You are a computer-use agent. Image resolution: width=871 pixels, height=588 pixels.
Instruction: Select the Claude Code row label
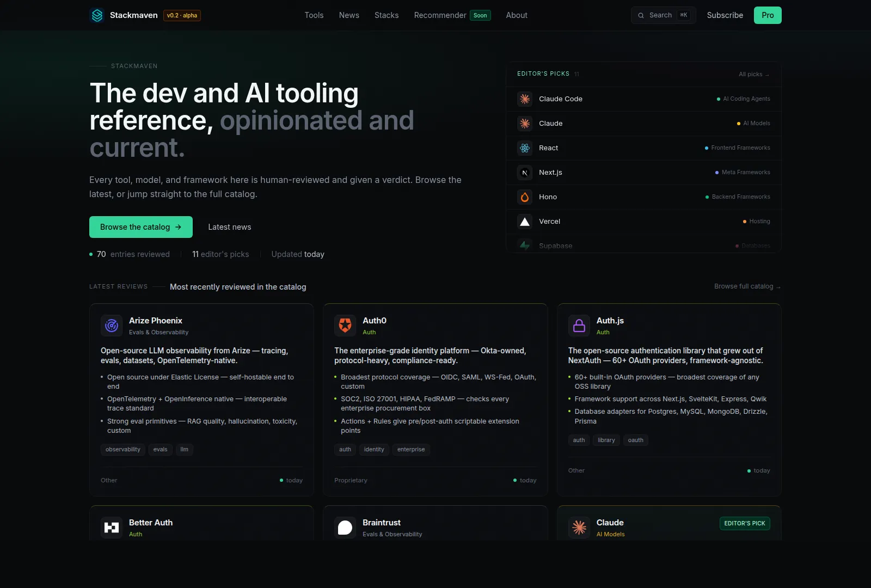point(561,99)
